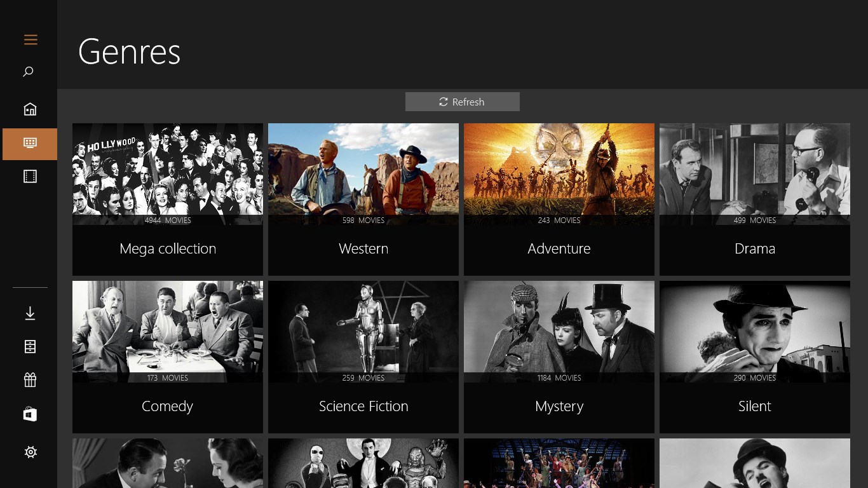This screenshot has width=868, height=488.
Task: Go to the Home screen
Action: [29, 109]
